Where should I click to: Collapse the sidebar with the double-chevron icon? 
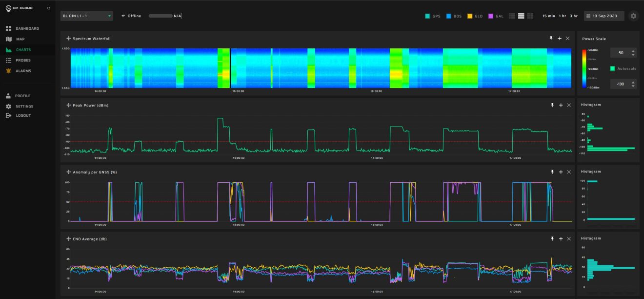coord(48,8)
